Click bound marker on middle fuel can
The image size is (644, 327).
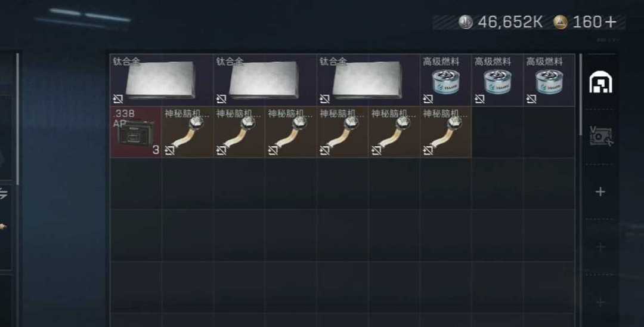479,99
